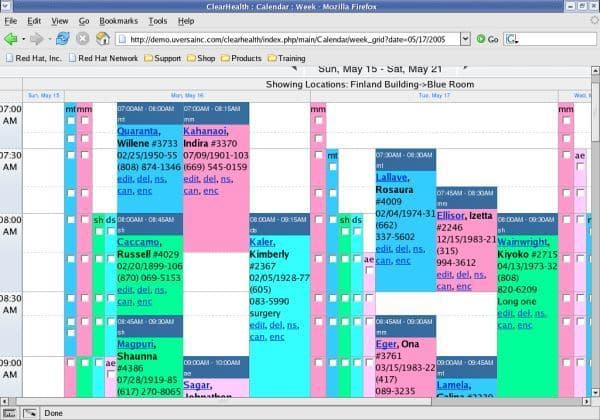
Task: Open the Support bookmark folder
Action: 161,58
